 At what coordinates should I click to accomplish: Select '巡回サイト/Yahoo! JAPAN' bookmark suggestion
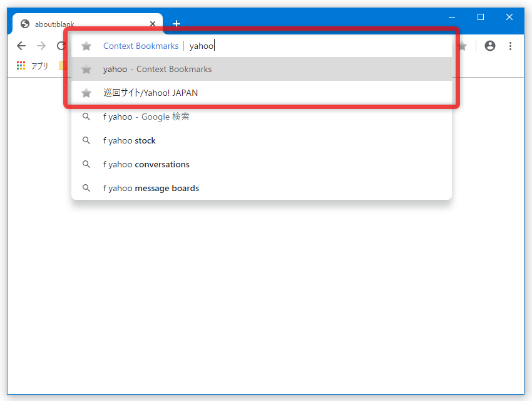pos(262,93)
